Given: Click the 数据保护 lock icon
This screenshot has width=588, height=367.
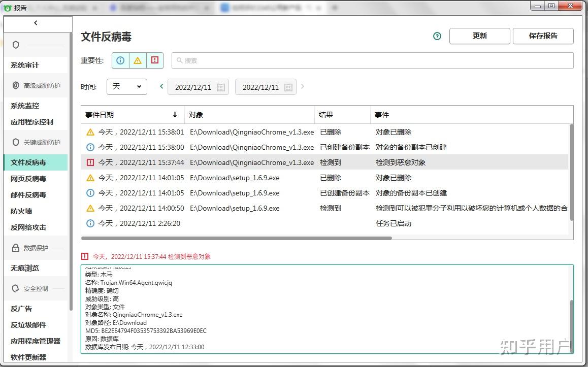Looking at the screenshot, I should pyautogui.click(x=15, y=248).
